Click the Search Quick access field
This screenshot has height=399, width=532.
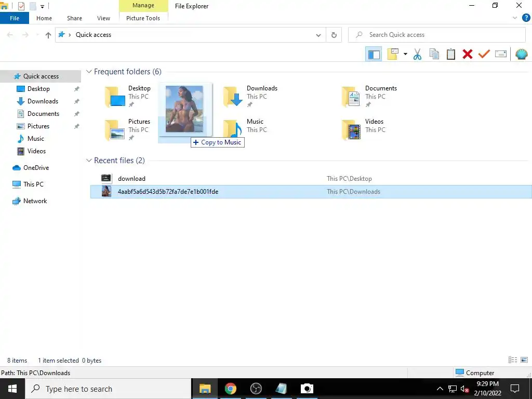437,35
